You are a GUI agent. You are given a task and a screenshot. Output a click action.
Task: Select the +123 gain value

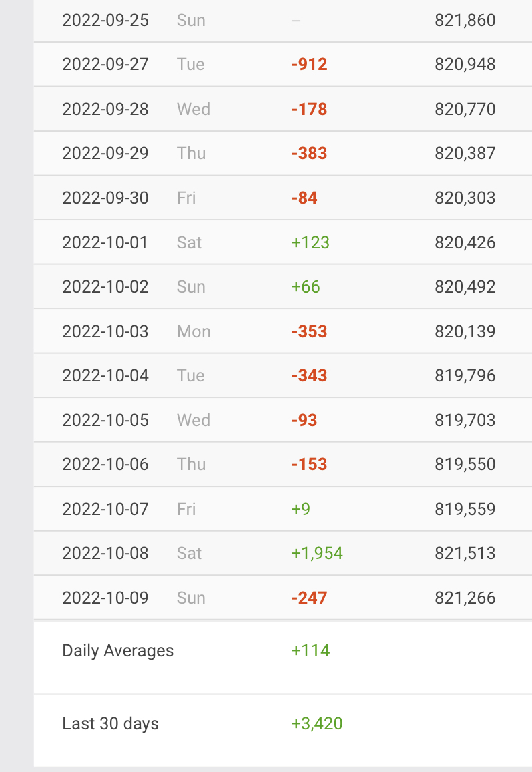click(310, 242)
